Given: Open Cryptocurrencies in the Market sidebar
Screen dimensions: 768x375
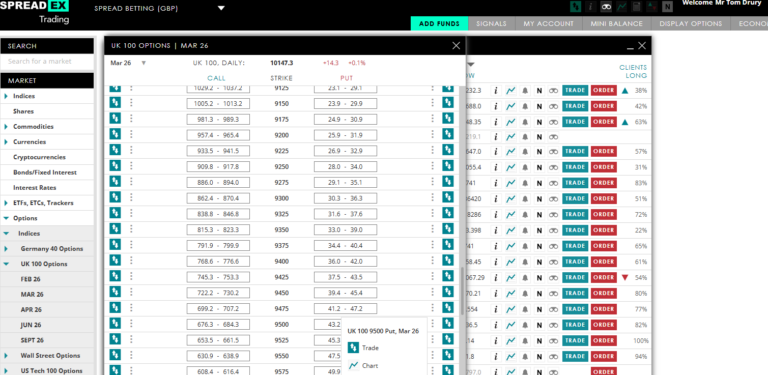Looking at the screenshot, I should pos(39,157).
